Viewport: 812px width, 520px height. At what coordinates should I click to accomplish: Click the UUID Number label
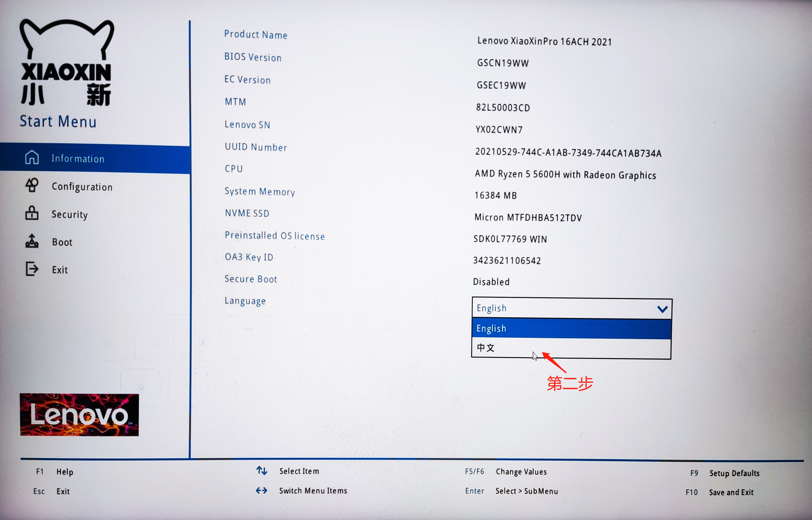(x=256, y=147)
